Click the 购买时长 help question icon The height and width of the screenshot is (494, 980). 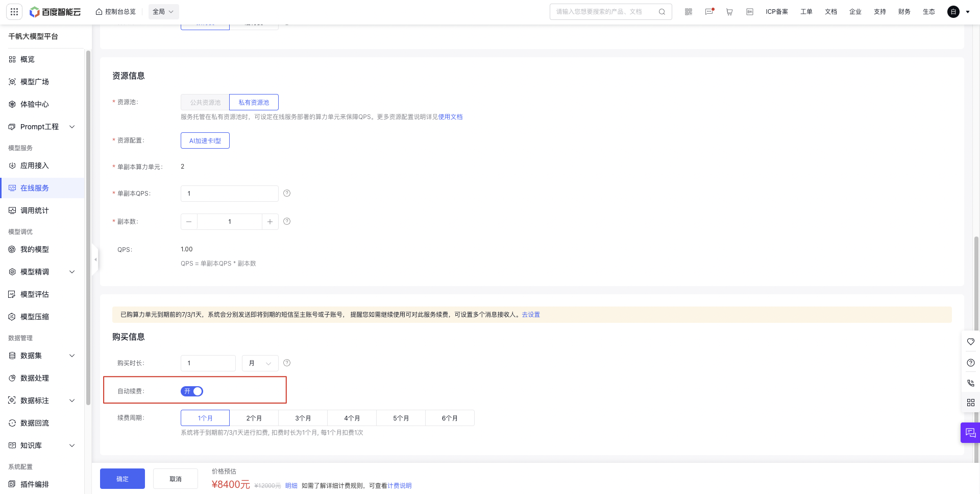coord(287,363)
